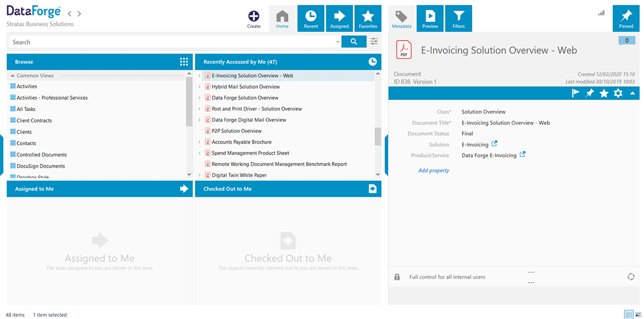Click the Browse grid view icon

click(184, 62)
